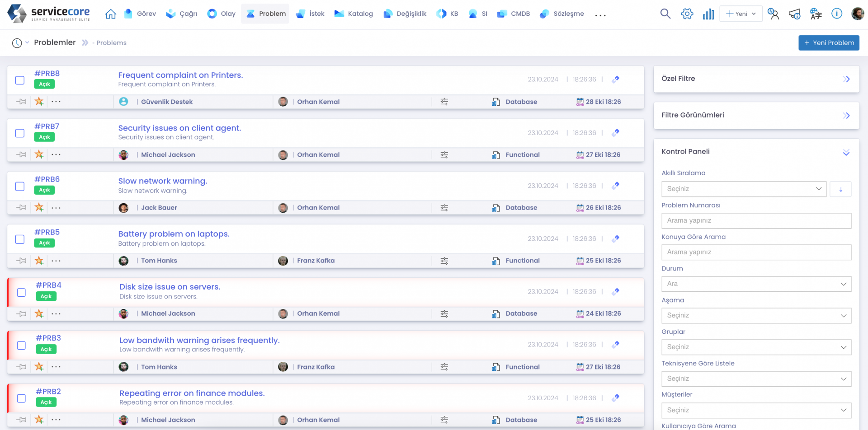Open the 'Disk size issue on servers.' link
The image size is (868, 430).
tap(170, 287)
